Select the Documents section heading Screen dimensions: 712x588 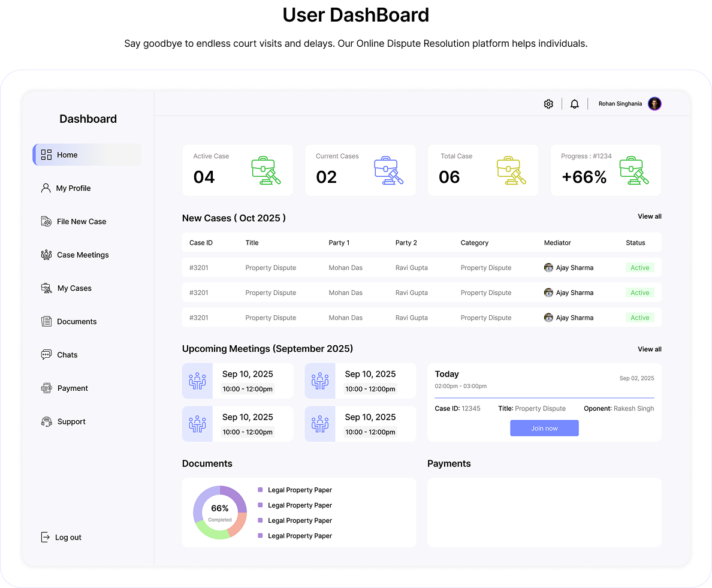tap(207, 463)
